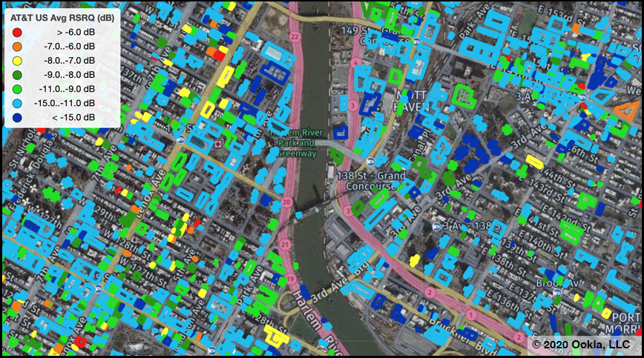This screenshot has width=644, height=358.
Task: Click the exit 3 shield below 138 St label
Action: click(x=348, y=211)
